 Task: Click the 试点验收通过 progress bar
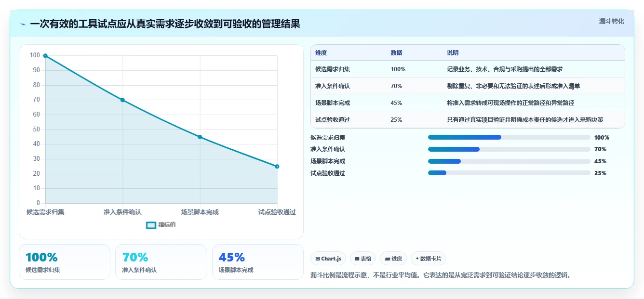pyautogui.click(x=509, y=173)
